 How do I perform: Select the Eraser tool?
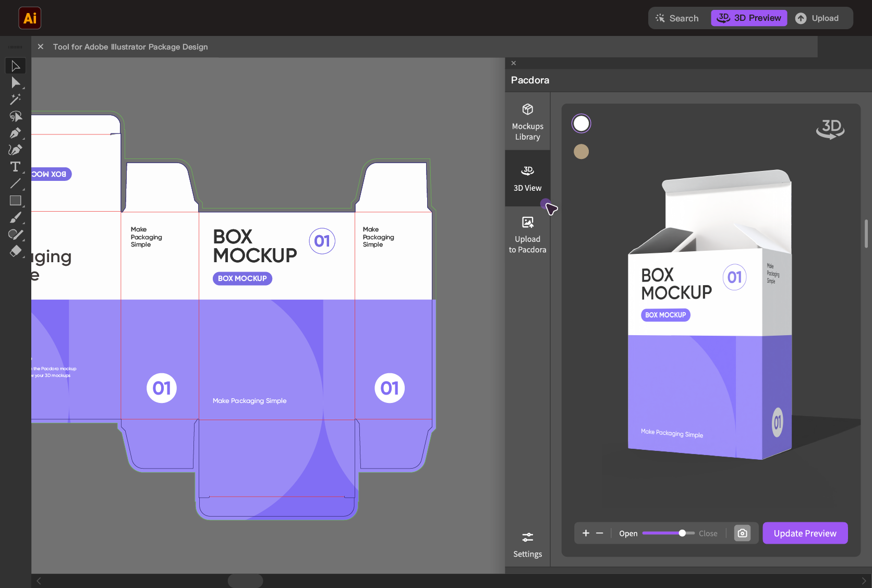16,251
